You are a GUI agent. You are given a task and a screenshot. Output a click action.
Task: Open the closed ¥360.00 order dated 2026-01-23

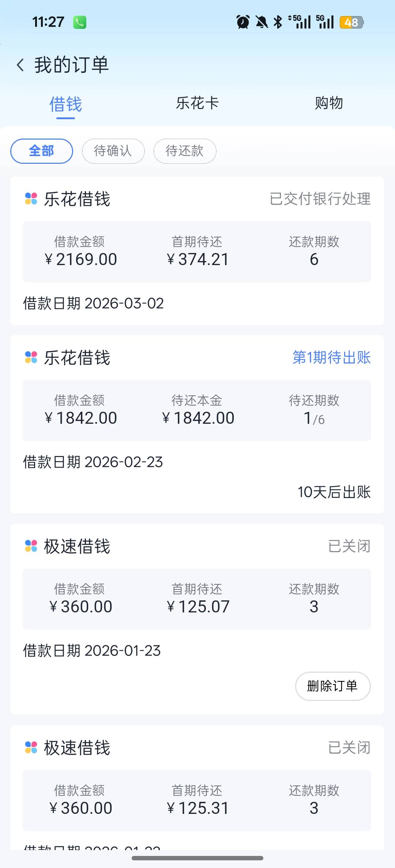[x=197, y=599]
